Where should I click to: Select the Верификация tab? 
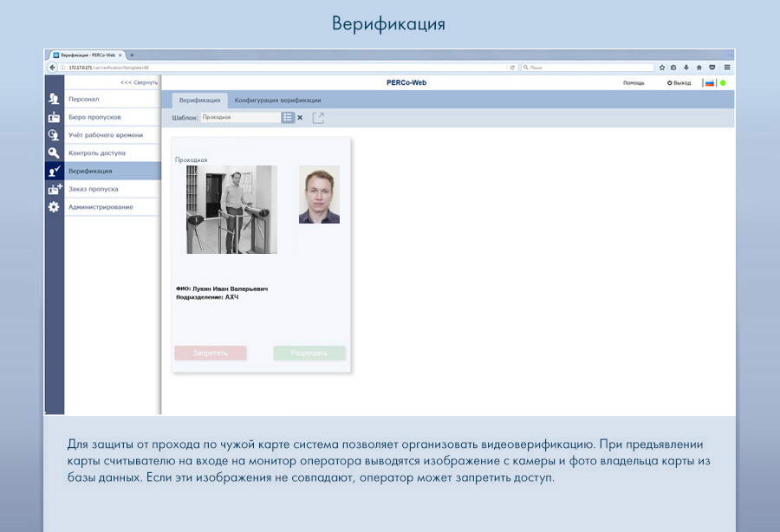coord(199,101)
